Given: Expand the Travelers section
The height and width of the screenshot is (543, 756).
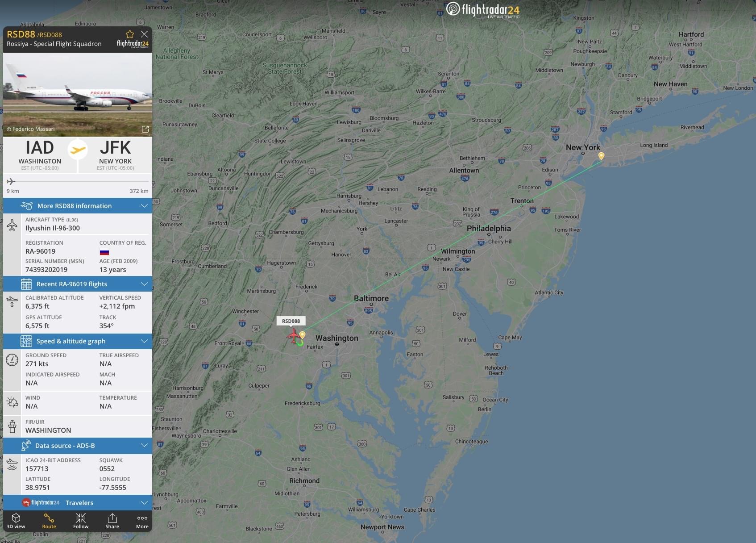Looking at the screenshot, I should click(78, 503).
